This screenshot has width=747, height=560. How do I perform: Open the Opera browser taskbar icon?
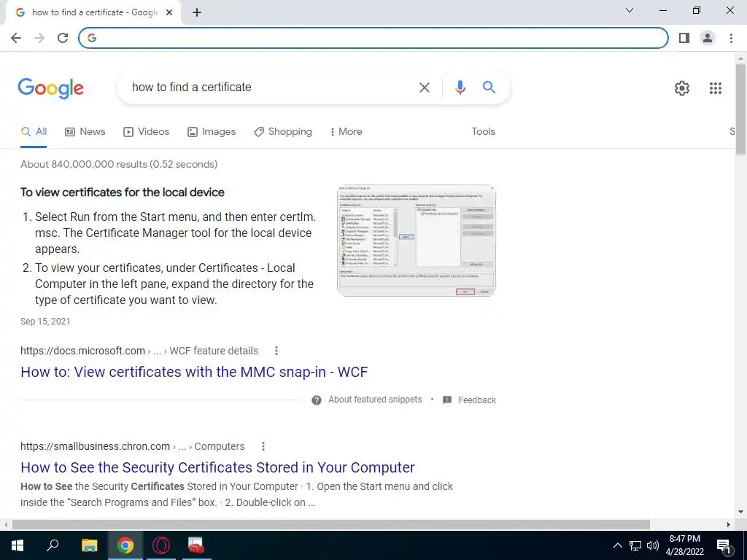pyautogui.click(x=161, y=545)
